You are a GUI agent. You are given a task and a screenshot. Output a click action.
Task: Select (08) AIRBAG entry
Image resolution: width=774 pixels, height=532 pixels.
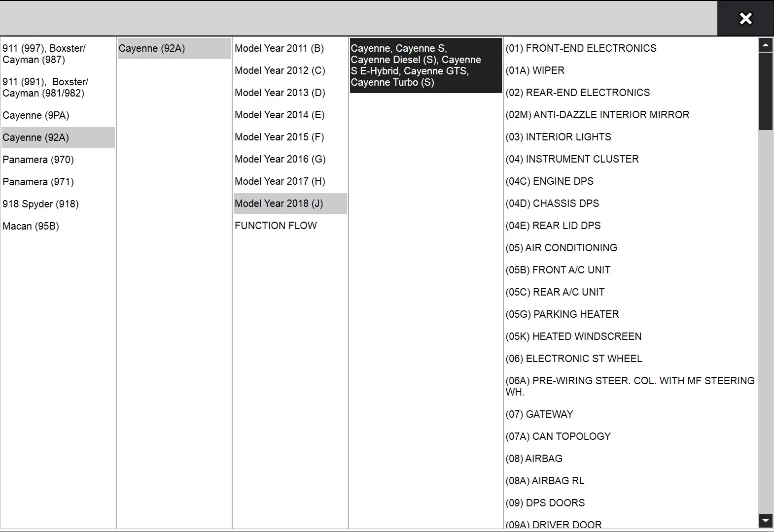tap(533, 459)
